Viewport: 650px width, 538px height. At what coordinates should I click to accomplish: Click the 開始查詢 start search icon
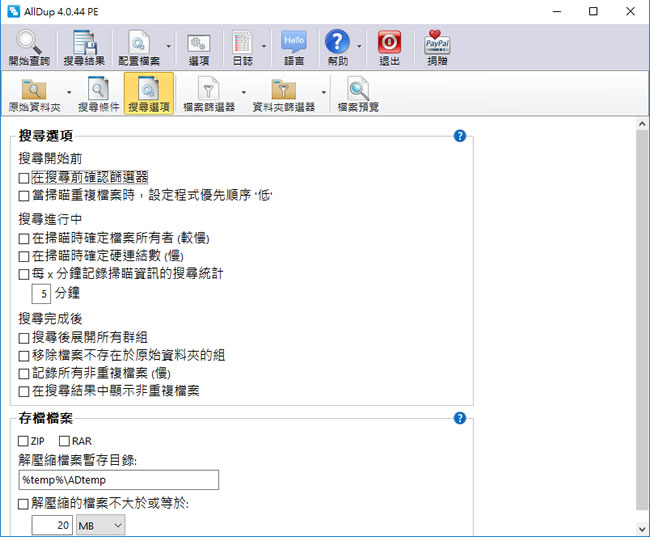point(29,48)
